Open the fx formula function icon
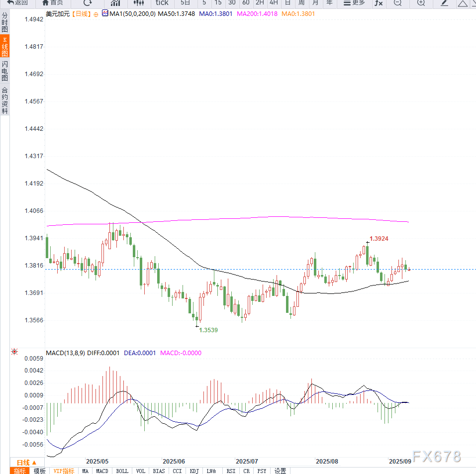The width and height of the screenshot is (476, 474). pos(379,3)
